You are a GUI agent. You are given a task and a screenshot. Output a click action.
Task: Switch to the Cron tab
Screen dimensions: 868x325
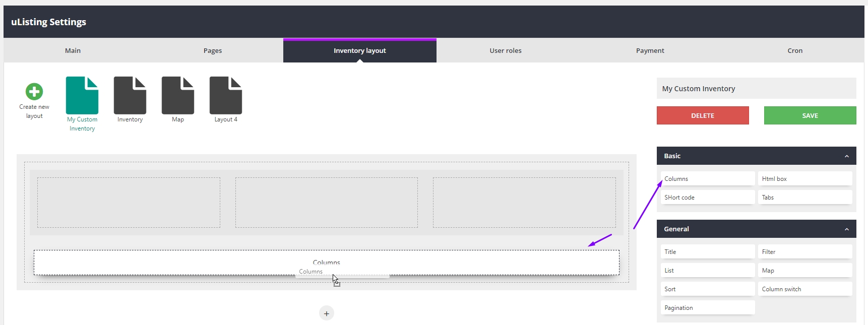[x=795, y=51]
